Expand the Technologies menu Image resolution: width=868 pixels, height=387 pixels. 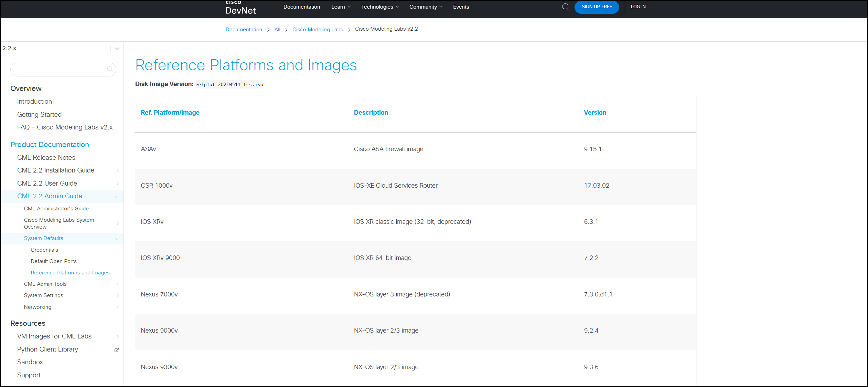click(x=380, y=7)
